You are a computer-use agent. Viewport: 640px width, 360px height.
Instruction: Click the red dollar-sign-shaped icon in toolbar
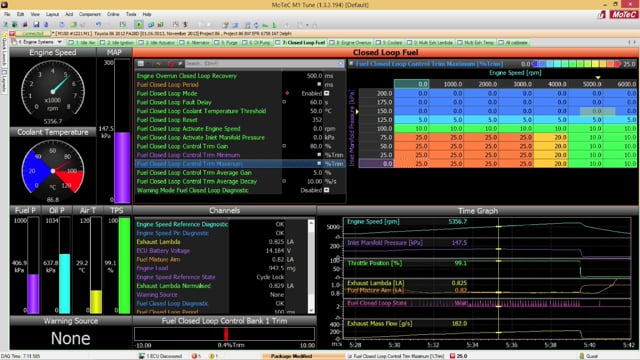pos(185,25)
